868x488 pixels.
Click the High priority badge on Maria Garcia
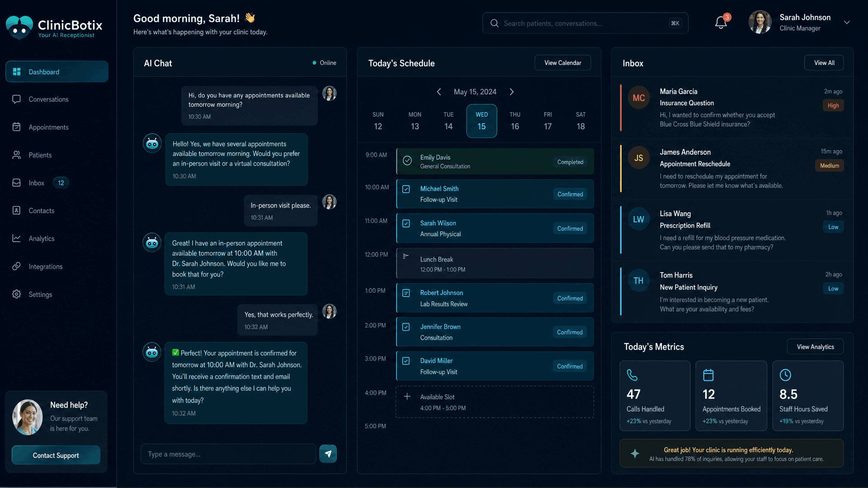coord(833,105)
